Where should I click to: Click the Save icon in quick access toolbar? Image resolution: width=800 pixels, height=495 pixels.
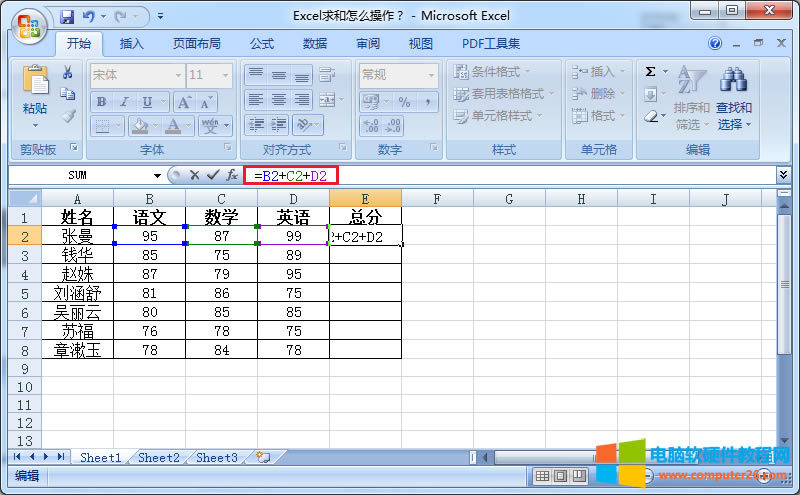(x=67, y=16)
